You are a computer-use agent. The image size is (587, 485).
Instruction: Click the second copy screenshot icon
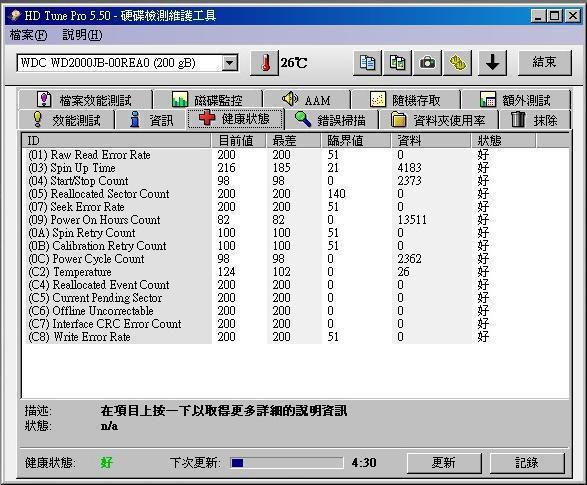pyautogui.click(x=397, y=63)
